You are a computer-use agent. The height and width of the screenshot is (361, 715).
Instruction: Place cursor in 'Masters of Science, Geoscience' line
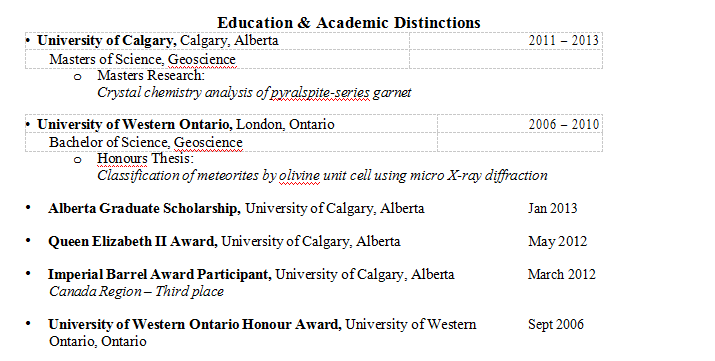pyautogui.click(x=142, y=59)
